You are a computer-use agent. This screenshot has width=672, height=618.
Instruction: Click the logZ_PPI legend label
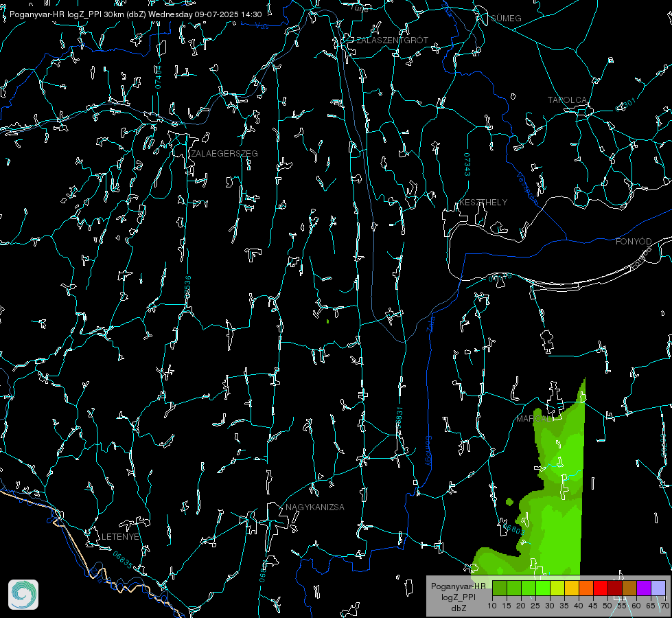458,597
